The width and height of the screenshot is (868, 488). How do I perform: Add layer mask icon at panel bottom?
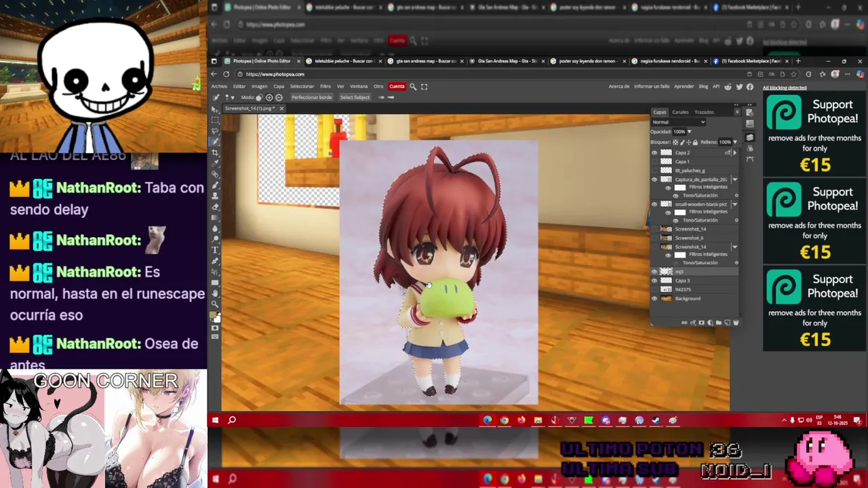pos(701,322)
